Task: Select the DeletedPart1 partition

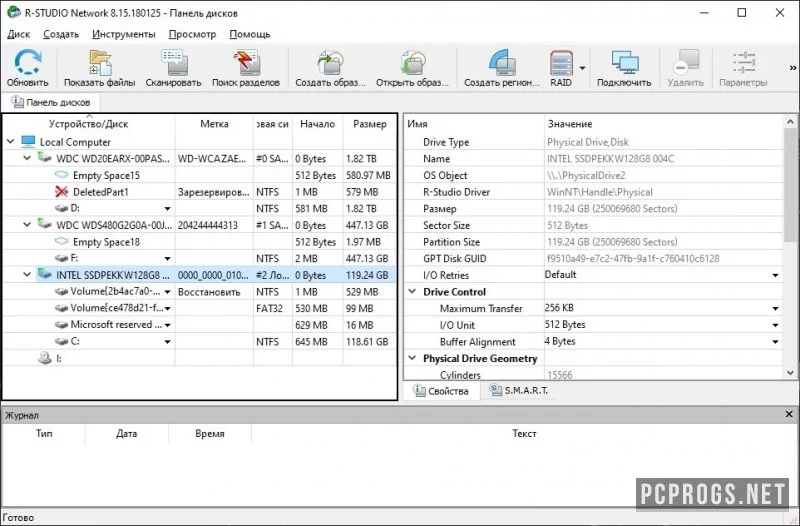Action: click(x=101, y=192)
